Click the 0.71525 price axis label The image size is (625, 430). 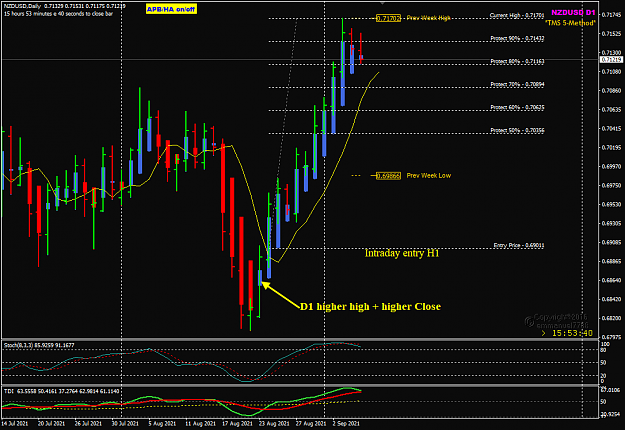pyautogui.click(x=612, y=34)
